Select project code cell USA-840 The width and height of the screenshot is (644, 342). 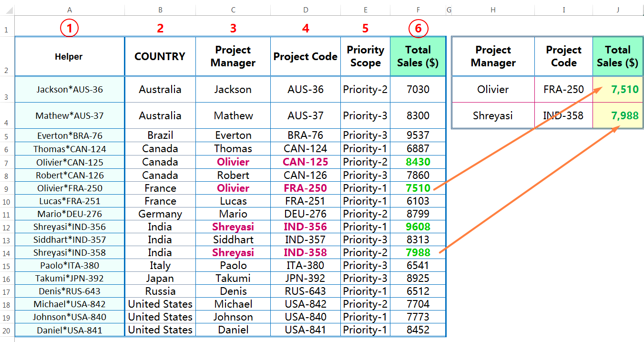pos(306,317)
